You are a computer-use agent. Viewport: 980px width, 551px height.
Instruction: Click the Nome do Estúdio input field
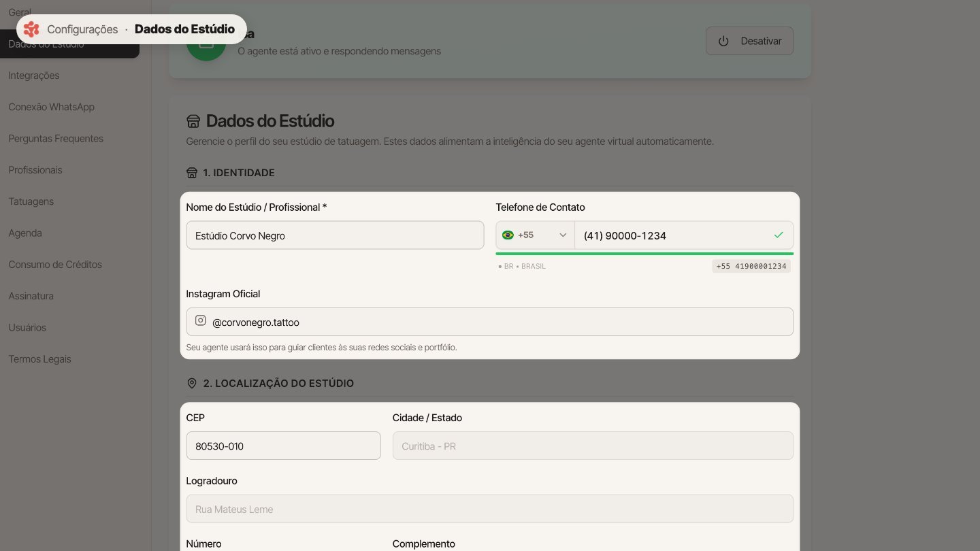335,235
